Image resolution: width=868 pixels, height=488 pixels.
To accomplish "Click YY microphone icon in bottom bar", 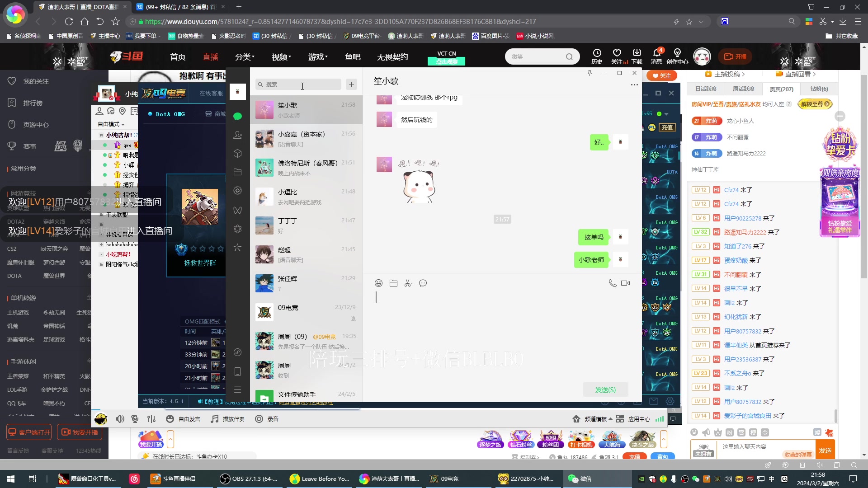I will (x=135, y=419).
